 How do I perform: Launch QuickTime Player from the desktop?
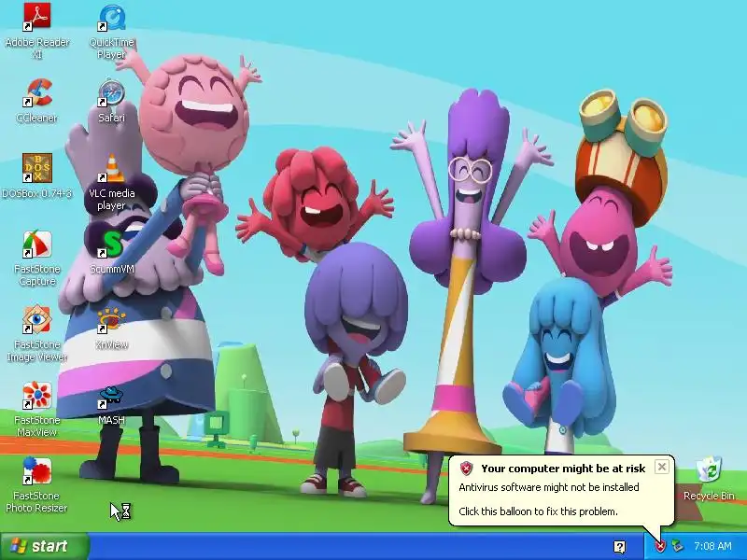tap(111, 18)
